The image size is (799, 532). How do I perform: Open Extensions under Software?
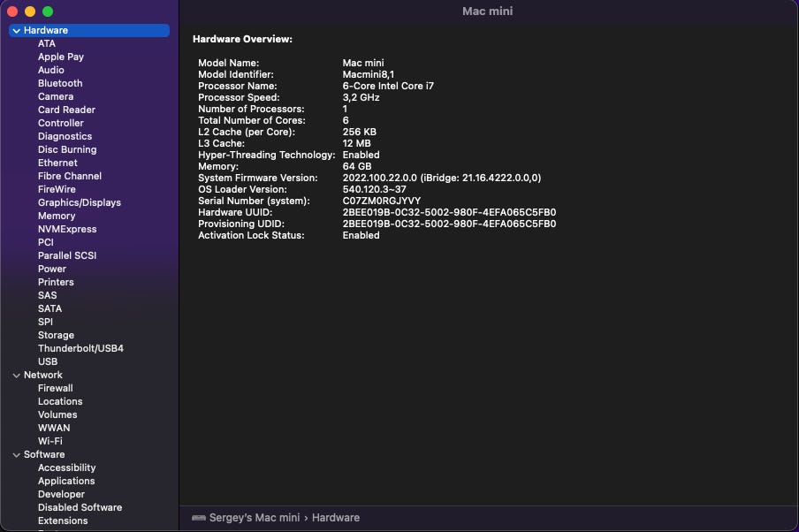point(63,521)
